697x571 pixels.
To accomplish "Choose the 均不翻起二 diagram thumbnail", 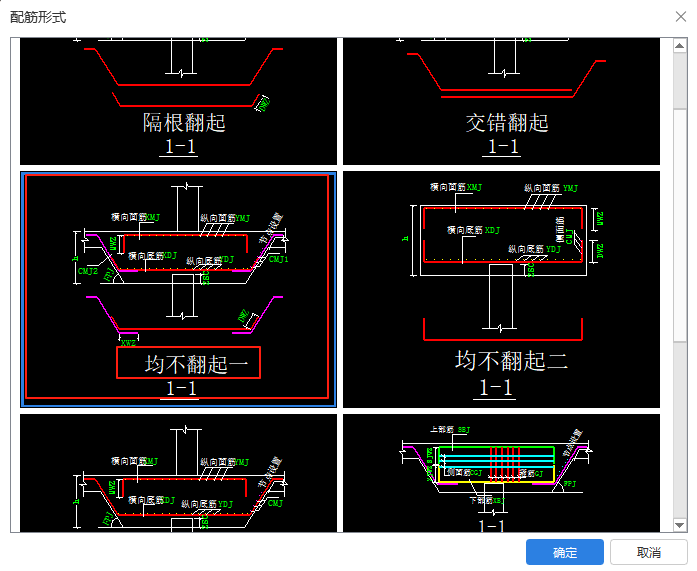I will [501, 289].
